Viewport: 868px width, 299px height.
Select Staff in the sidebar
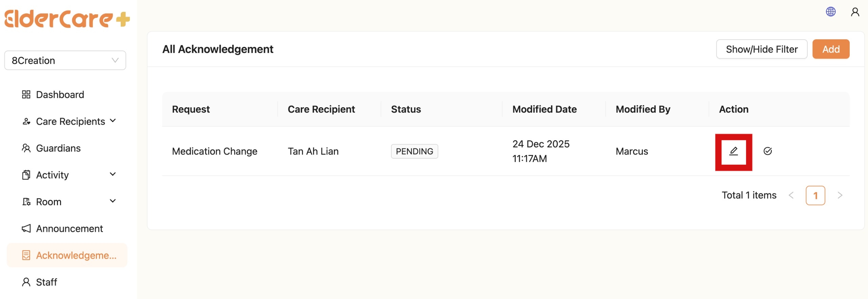point(46,282)
